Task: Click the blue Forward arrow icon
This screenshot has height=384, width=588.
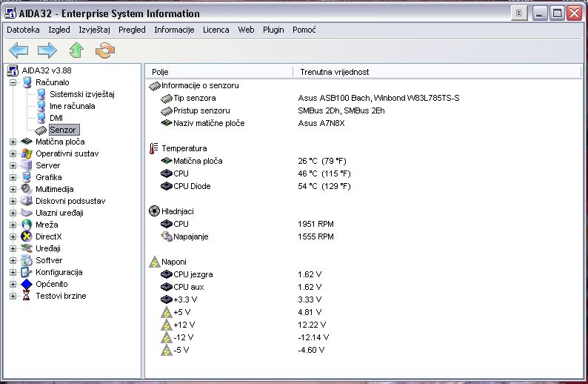Action: [x=47, y=50]
